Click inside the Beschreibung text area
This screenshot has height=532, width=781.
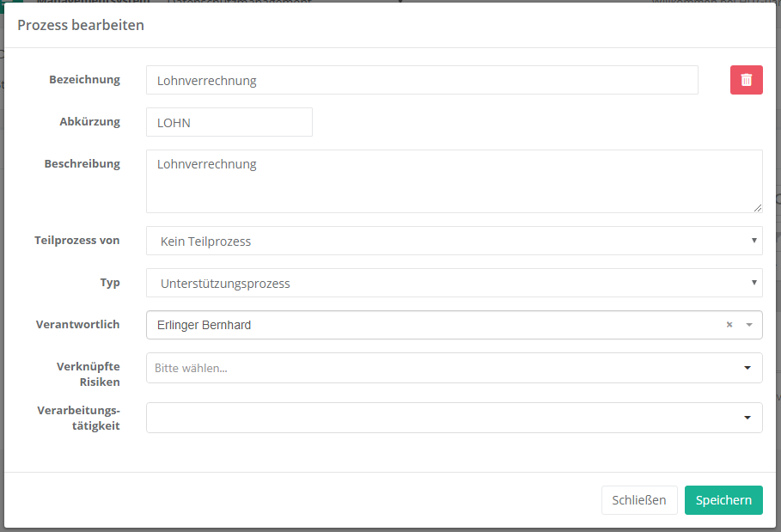[x=454, y=181]
